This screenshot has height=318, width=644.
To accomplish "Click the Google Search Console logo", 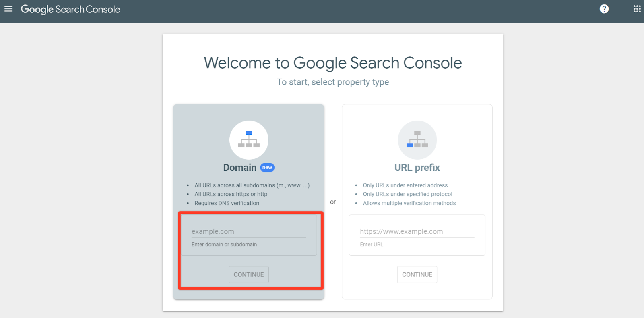I will [70, 9].
